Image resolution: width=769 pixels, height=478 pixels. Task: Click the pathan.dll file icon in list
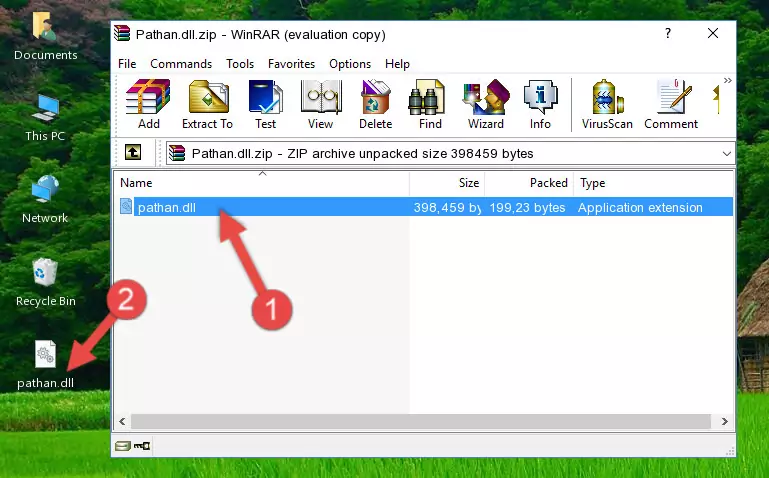[126, 206]
